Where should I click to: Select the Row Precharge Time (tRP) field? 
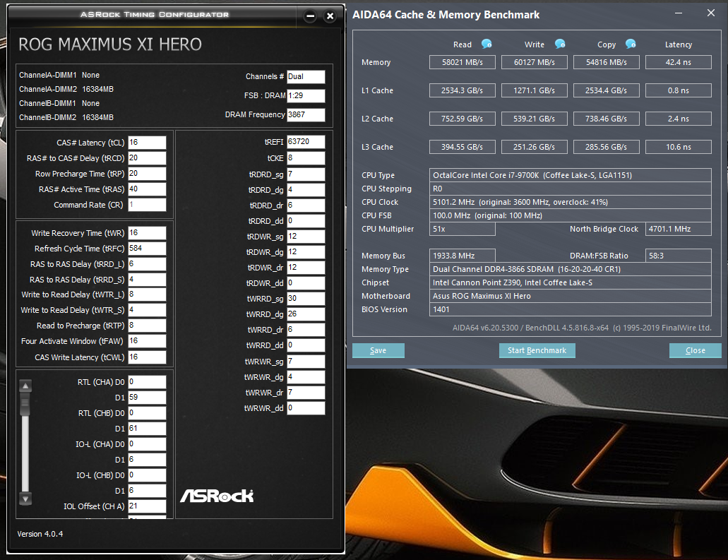(147, 174)
